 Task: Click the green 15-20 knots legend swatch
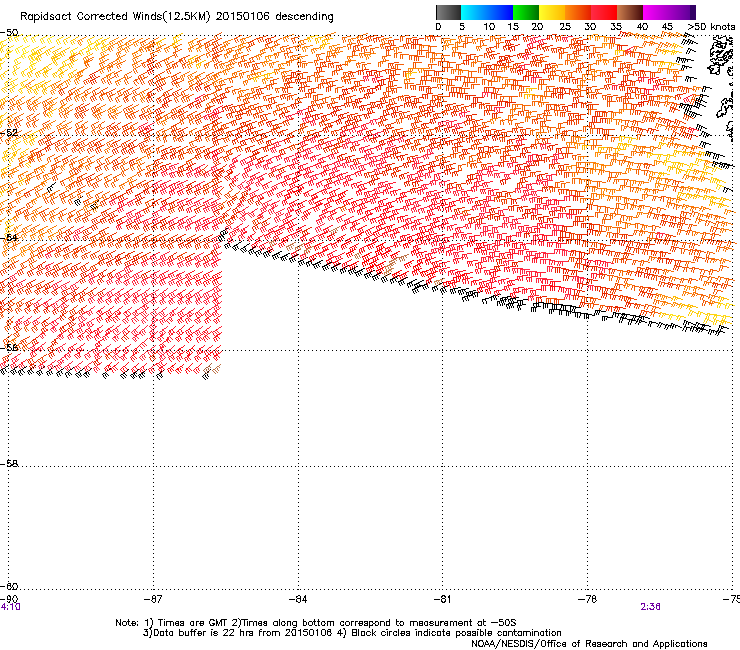click(x=526, y=12)
